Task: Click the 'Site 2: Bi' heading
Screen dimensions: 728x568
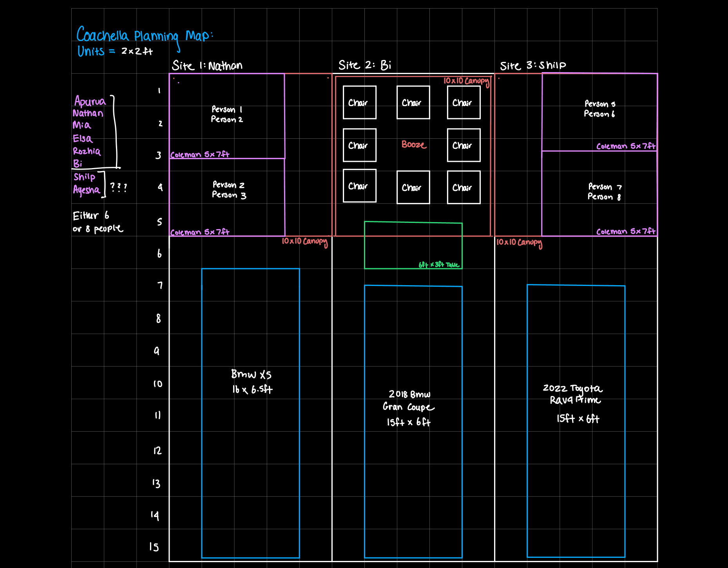Action: pyautogui.click(x=365, y=65)
